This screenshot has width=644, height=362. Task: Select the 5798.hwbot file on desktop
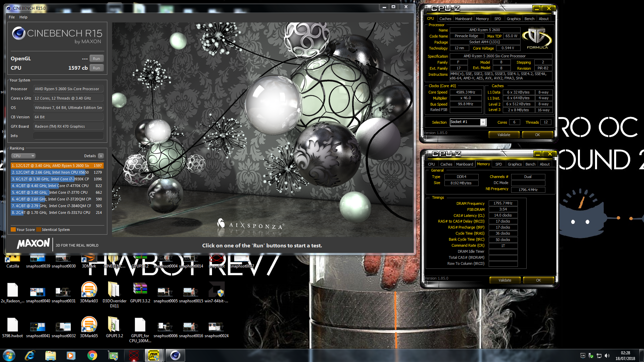coord(13,328)
